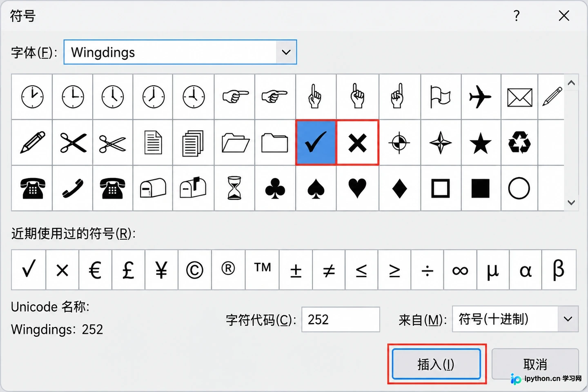Choose the closed folder symbol

(275, 143)
